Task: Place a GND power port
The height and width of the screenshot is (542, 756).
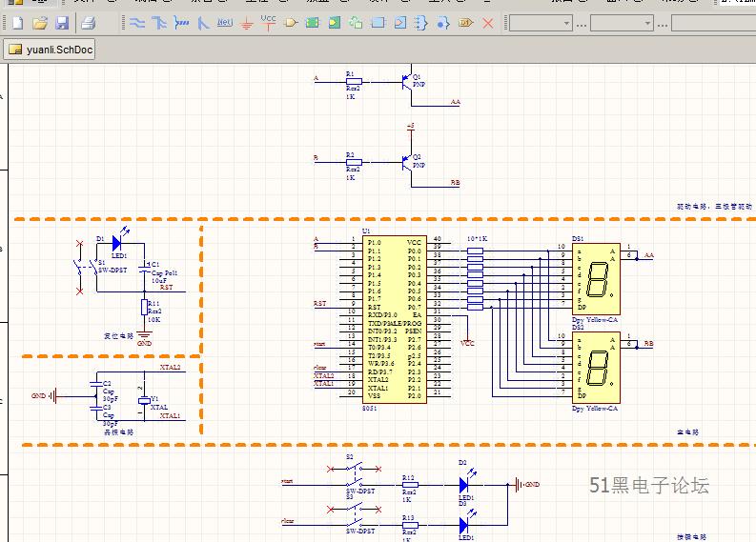Action: [247, 22]
